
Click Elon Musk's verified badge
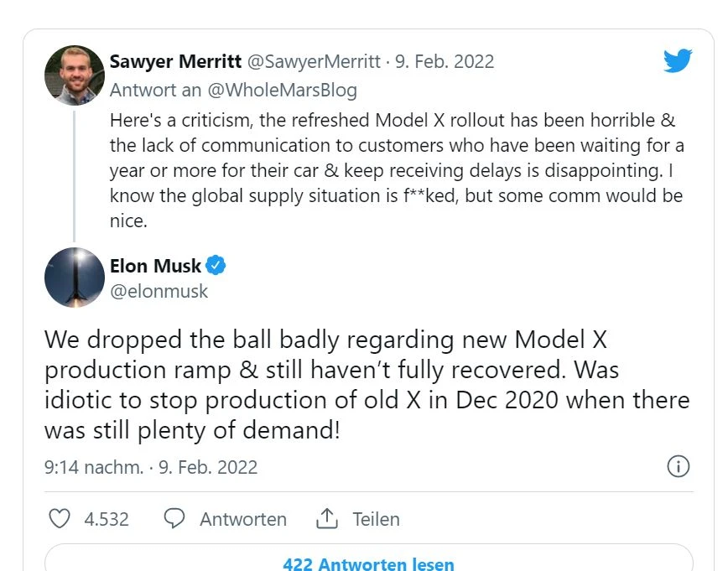coord(216,266)
